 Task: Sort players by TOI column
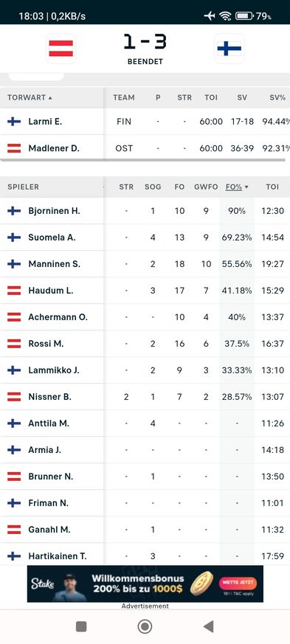tap(272, 187)
